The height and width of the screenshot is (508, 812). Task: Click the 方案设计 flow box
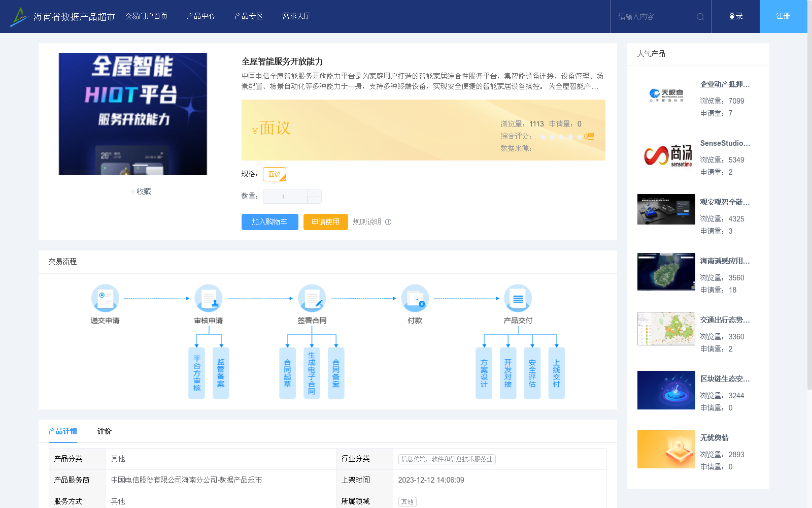click(x=484, y=373)
